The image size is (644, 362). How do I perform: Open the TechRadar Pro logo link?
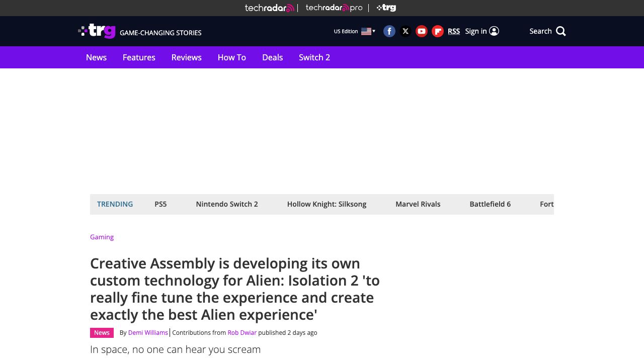pos(334,8)
